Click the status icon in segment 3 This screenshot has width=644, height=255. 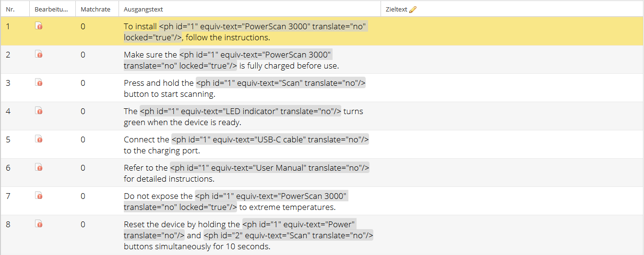[39, 82]
